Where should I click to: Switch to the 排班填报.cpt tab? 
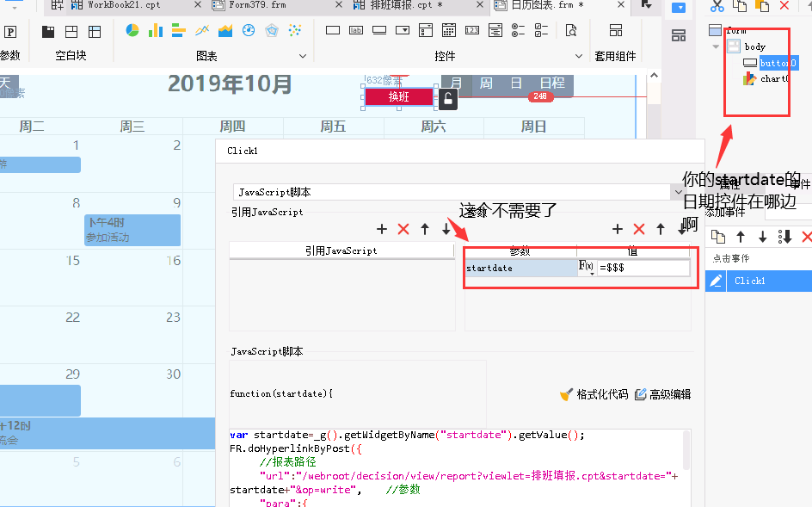click(407, 5)
